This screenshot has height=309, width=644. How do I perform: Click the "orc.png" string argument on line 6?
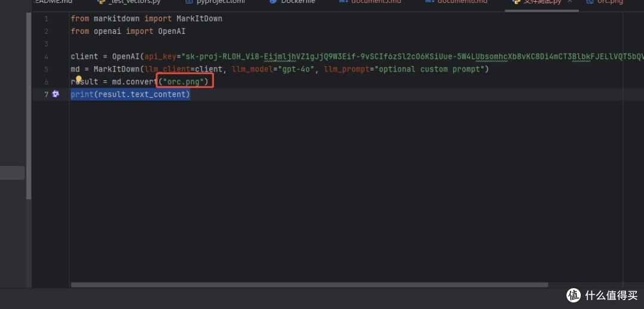(x=184, y=82)
